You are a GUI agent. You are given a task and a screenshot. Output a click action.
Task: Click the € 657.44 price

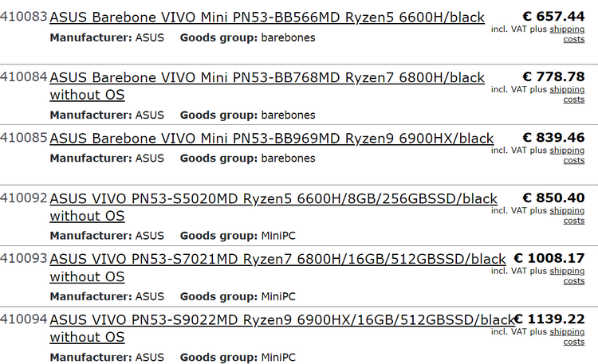(x=553, y=17)
